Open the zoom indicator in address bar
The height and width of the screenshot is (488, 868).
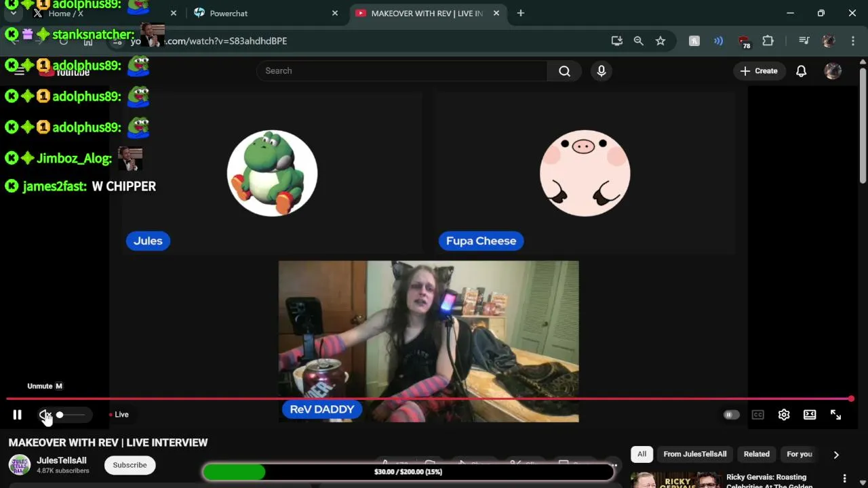[638, 41]
